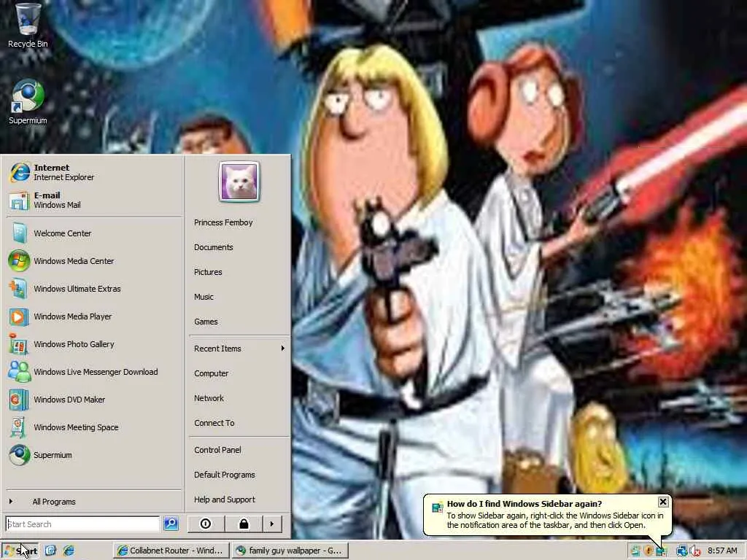Open Documents from Start menu

pos(239,247)
